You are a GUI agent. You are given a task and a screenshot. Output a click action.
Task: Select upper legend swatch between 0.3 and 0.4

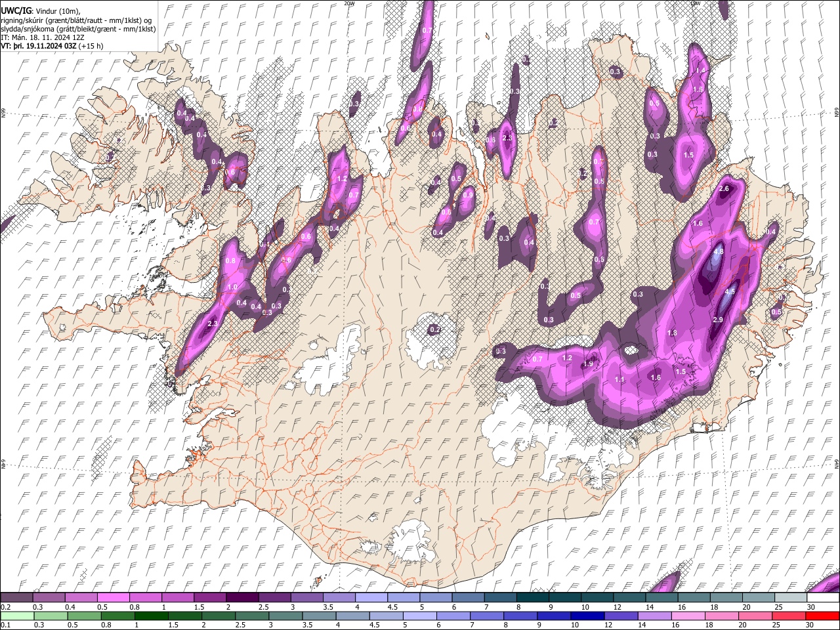click(x=49, y=598)
